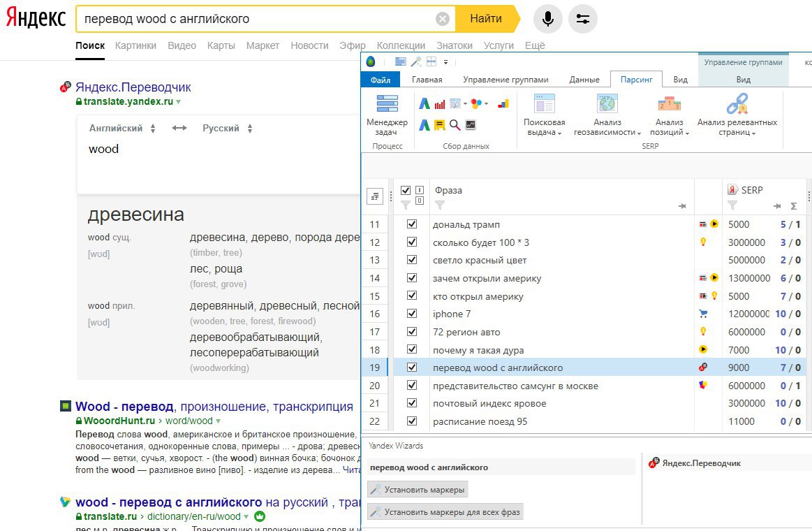
Task: Open Yandex search settings sliders icon
Action: [x=582, y=19]
